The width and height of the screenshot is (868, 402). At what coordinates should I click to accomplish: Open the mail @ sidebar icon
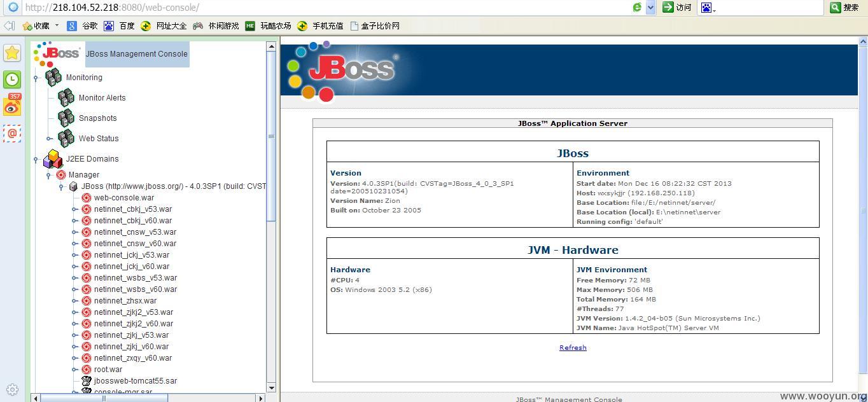12,133
